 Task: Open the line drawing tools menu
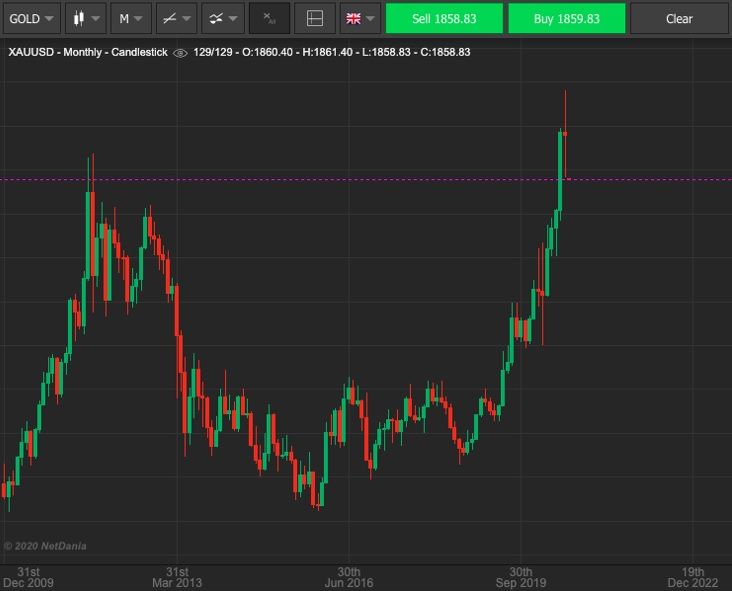coord(176,18)
